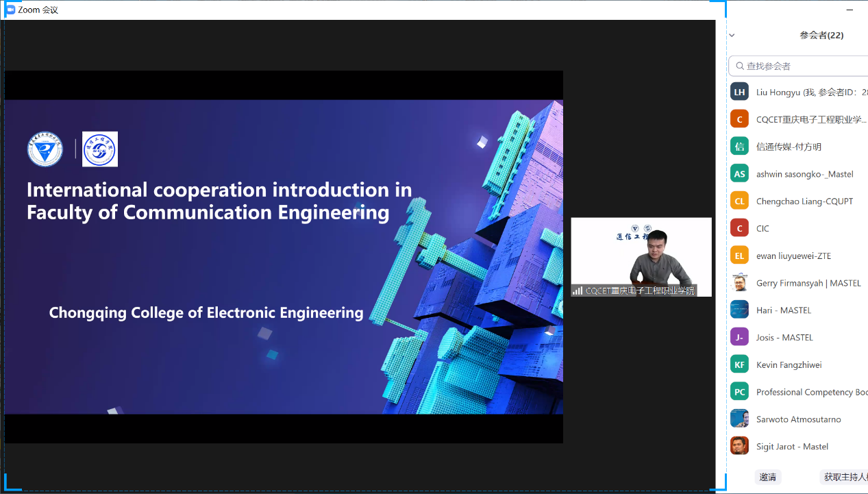Select Sigit Jarot - Mastel participant

[x=792, y=447]
